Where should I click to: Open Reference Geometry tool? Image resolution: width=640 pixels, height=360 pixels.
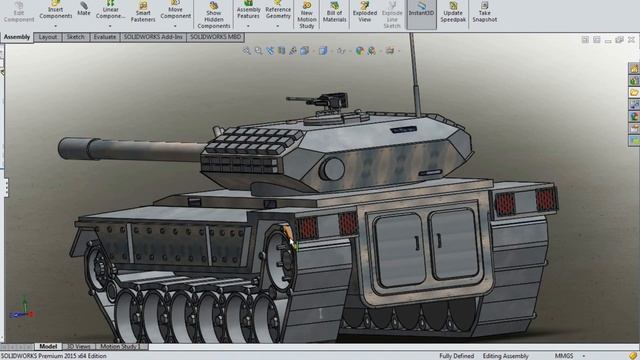(x=278, y=10)
